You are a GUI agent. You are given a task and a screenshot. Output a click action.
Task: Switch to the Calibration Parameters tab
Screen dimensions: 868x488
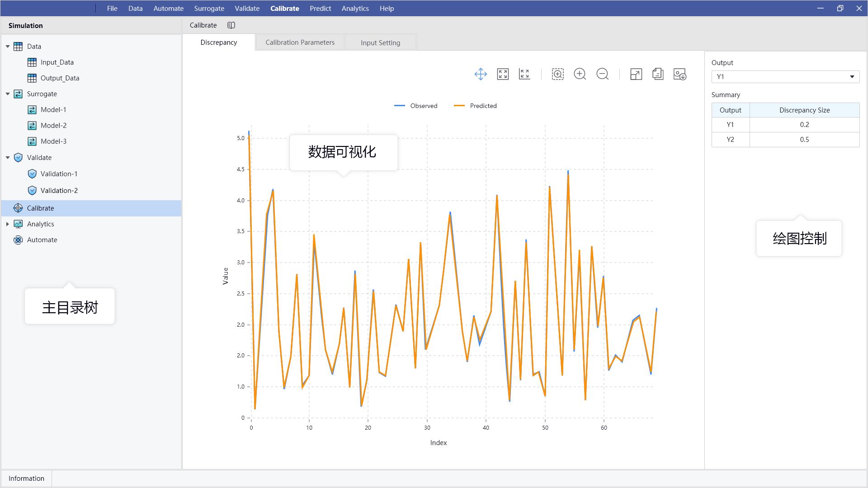pos(300,42)
